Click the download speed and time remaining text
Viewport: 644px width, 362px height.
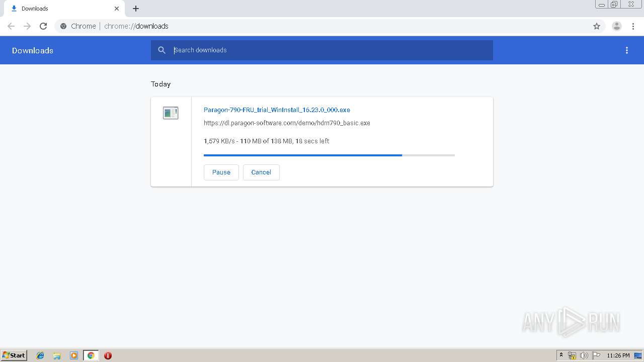[267, 141]
